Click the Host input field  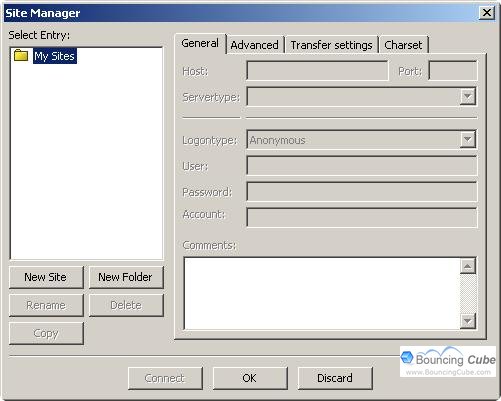317,71
